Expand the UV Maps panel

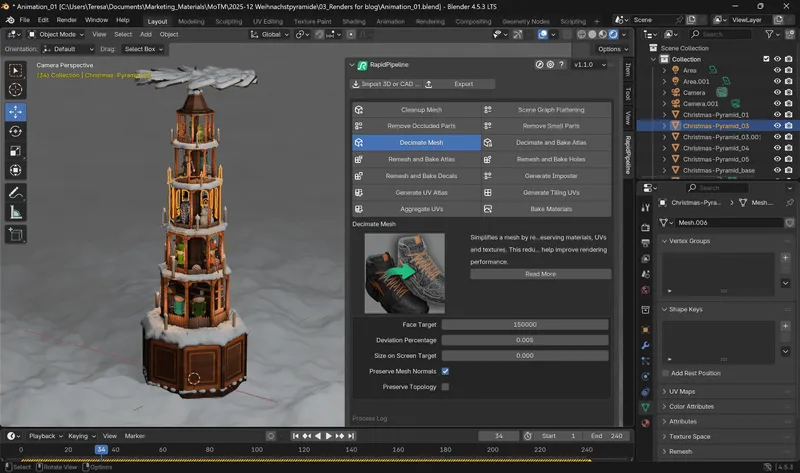pos(681,391)
